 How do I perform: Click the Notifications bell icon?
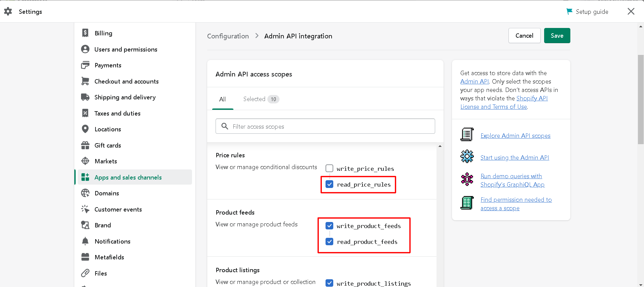point(85,241)
